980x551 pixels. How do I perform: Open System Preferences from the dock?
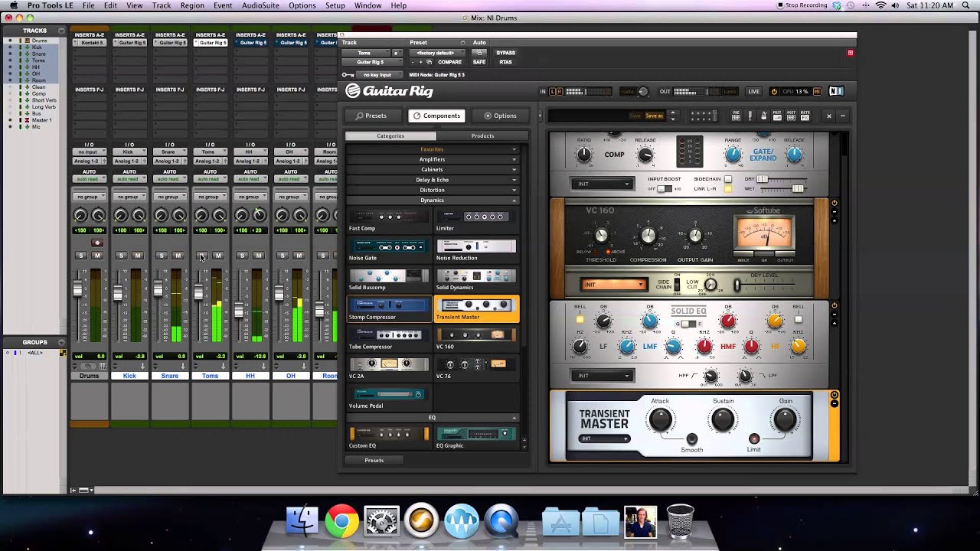pos(381,522)
